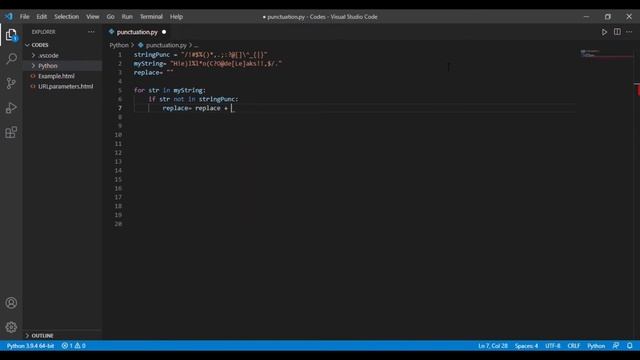Close the punctuation.py tab via unsaved dot

(x=164, y=32)
